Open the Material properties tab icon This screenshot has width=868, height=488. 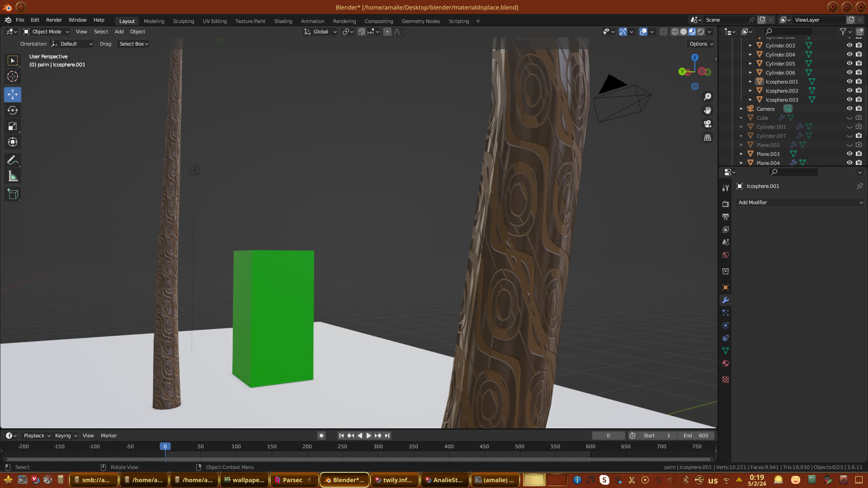coord(726,364)
